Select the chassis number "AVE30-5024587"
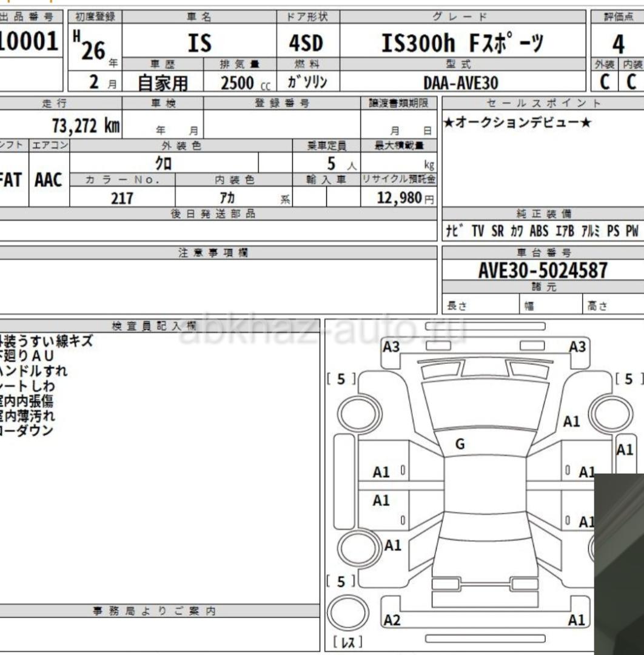644x655 pixels. [543, 270]
